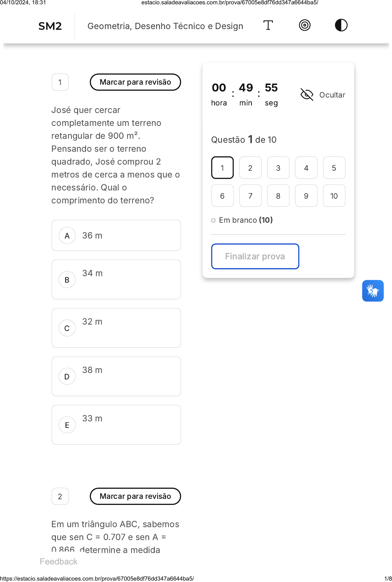Pick answer D, 38 m
The height and width of the screenshot is (582, 392).
116,376
